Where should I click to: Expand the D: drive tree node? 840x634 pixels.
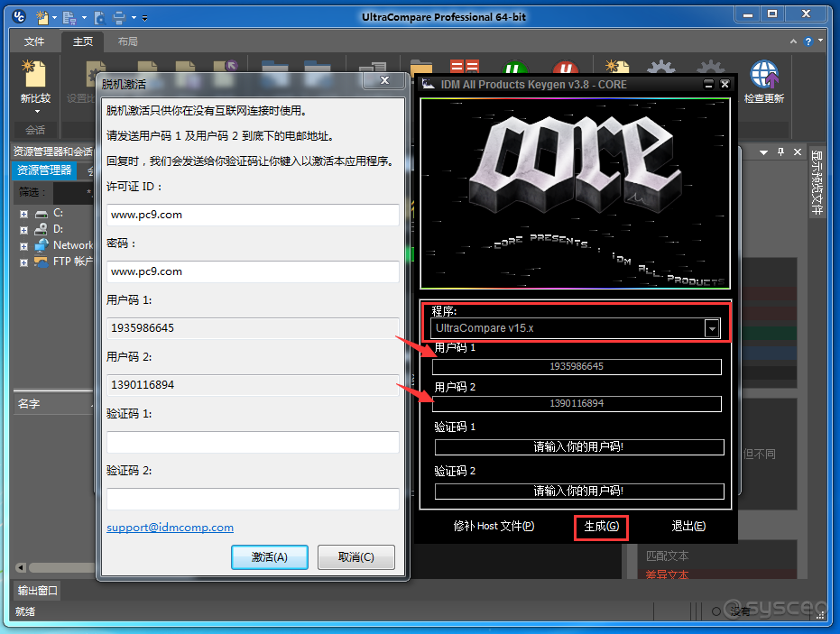23,230
